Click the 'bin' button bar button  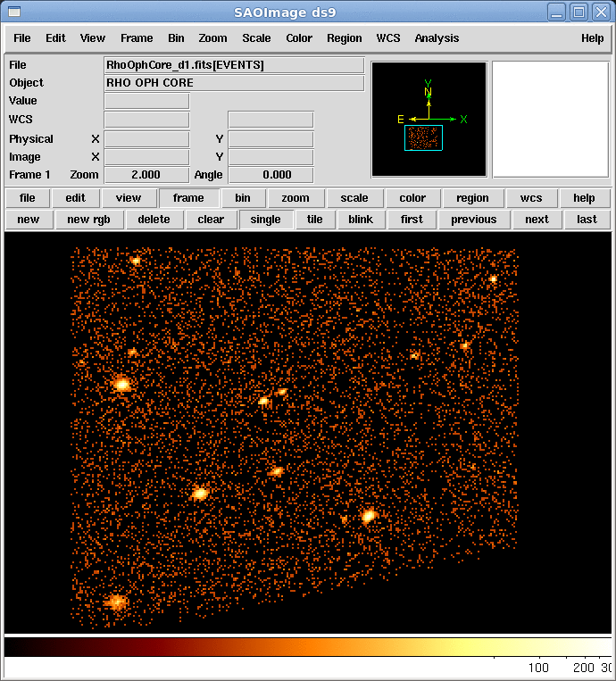(243, 198)
